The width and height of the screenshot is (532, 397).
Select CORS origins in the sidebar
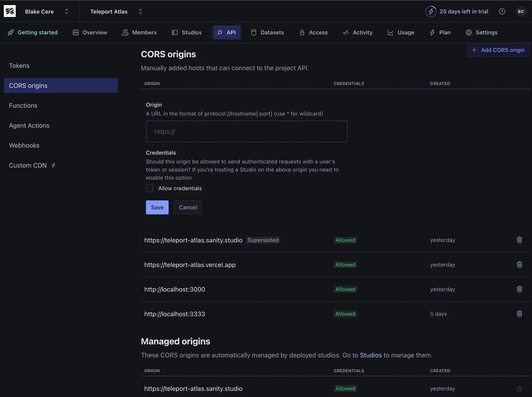(61, 86)
